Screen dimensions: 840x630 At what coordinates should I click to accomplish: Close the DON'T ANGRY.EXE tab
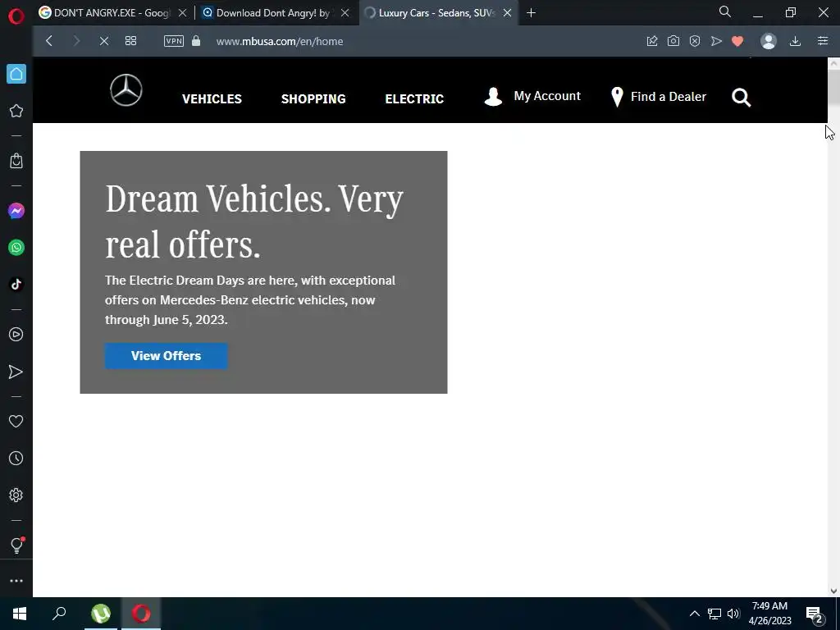point(182,13)
